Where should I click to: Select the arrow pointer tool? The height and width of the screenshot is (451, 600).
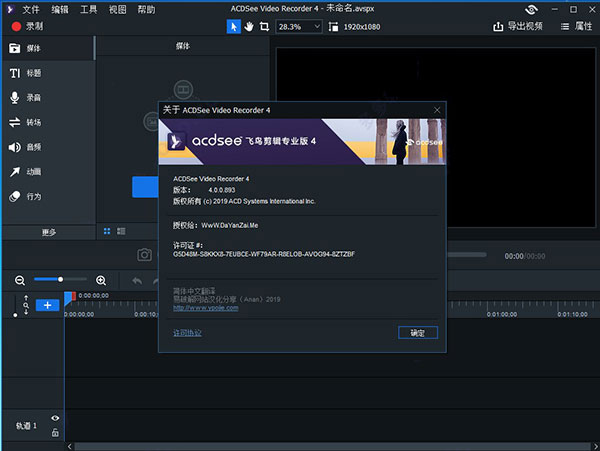[x=233, y=27]
